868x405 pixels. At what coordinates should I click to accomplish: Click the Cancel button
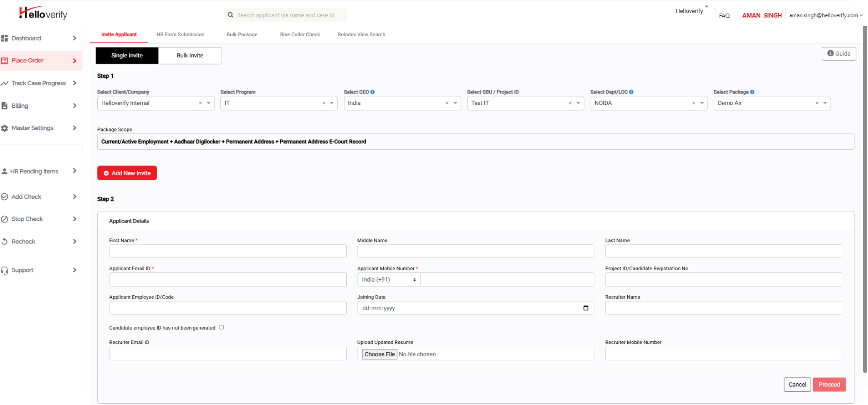pos(797,385)
